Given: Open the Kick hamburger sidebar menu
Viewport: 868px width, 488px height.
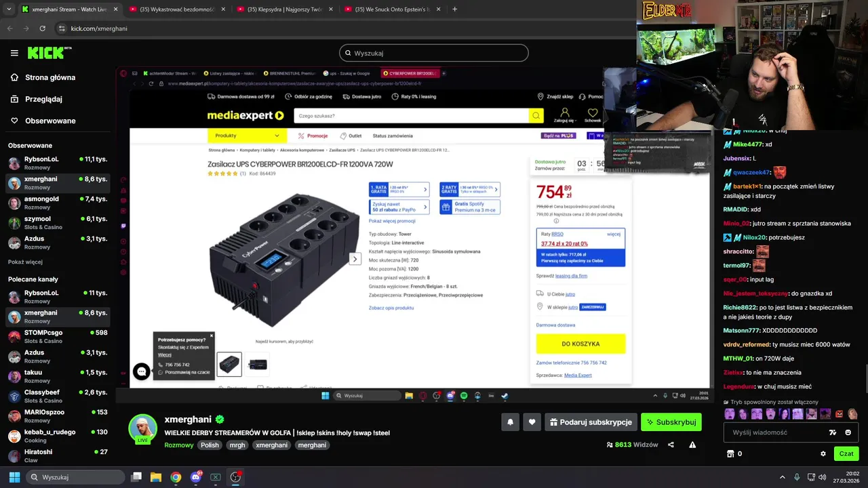Looking at the screenshot, I should (14, 53).
